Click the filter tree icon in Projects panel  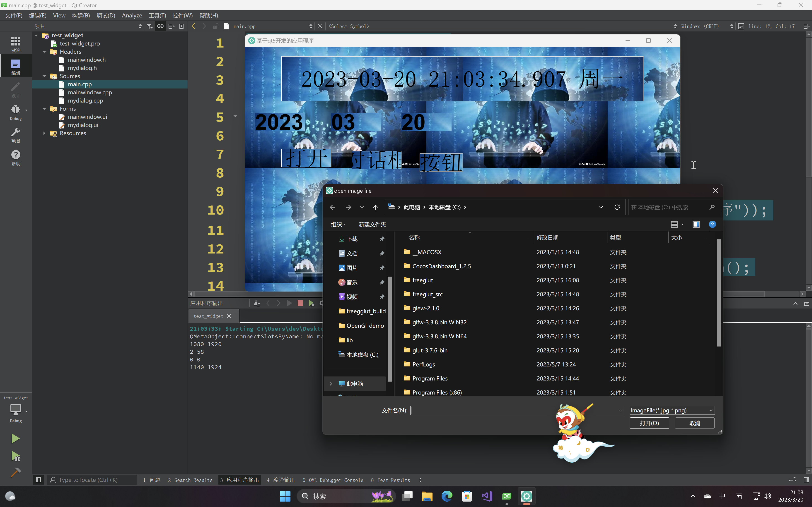click(x=150, y=26)
